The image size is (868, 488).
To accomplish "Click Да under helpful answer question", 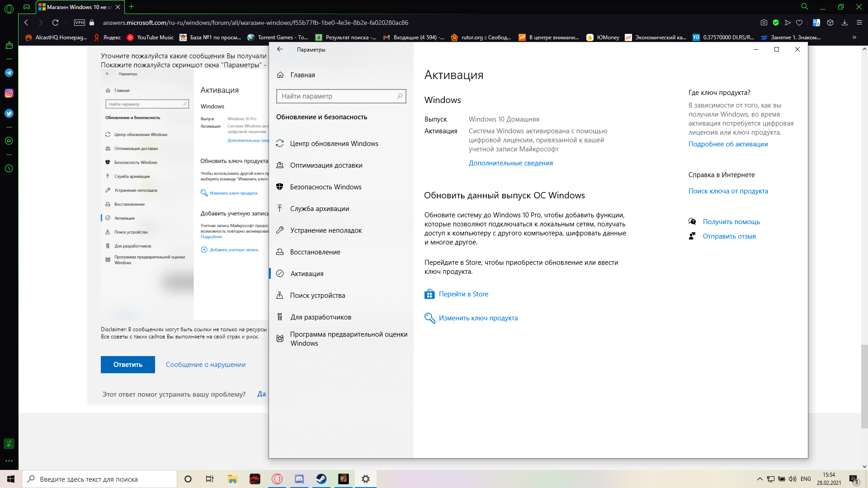I will pyautogui.click(x=261, y=394).
